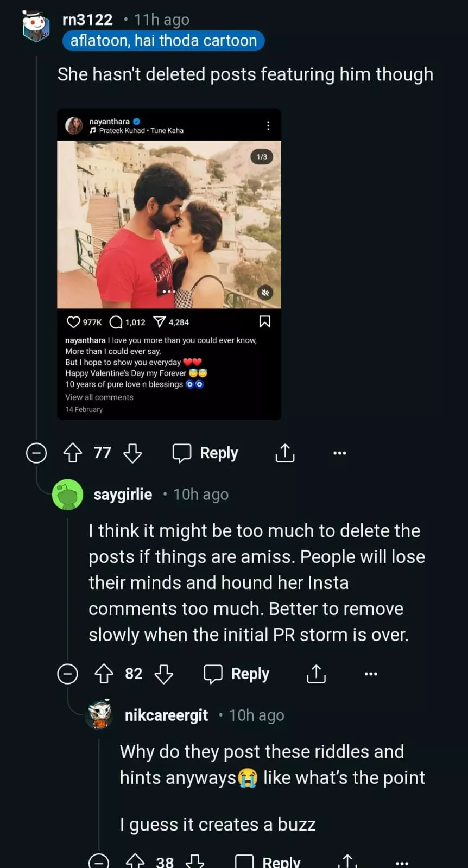Open nikcareergit user profile
Viewport: 468px width, 868px height.
[x=166, y=715]
